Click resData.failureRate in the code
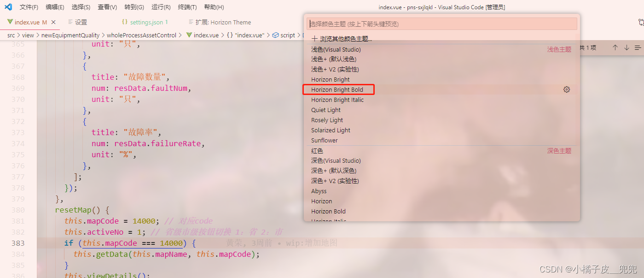 coord(157,143)
